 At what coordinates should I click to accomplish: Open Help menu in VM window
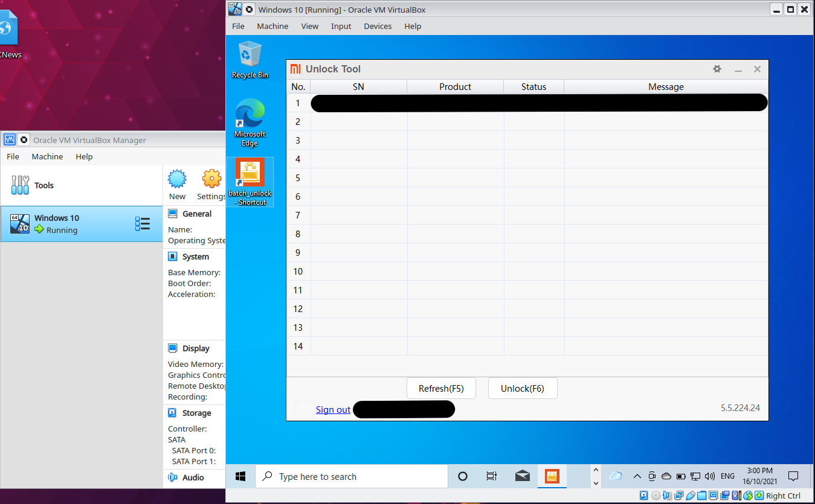413,26
